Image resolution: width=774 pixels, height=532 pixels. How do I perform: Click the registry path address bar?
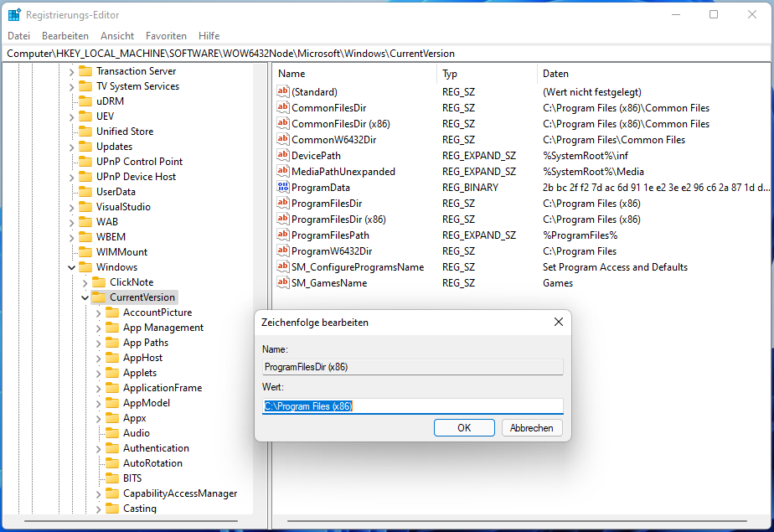(x=387, y=54)
